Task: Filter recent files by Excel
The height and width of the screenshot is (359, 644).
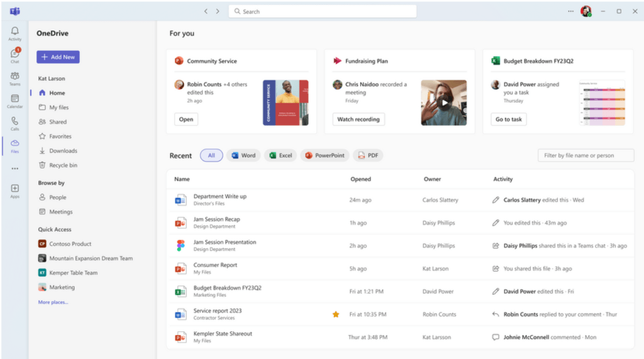Action: pyautogui.click(x=280, y=155)
